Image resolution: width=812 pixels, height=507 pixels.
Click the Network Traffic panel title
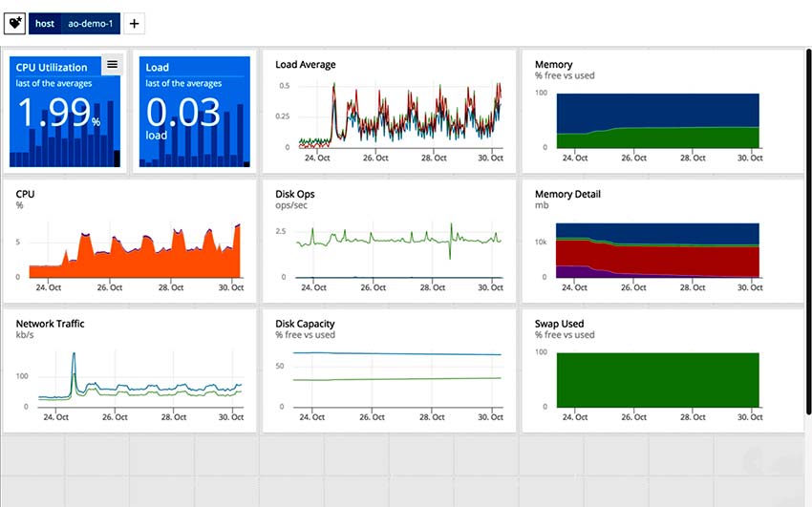(x=50, y=324)
